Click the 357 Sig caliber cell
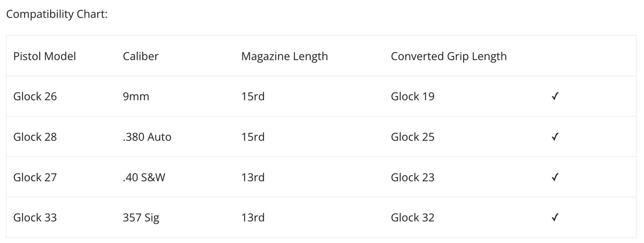This screenshot has height=243, width=644. tap(141, 218)
